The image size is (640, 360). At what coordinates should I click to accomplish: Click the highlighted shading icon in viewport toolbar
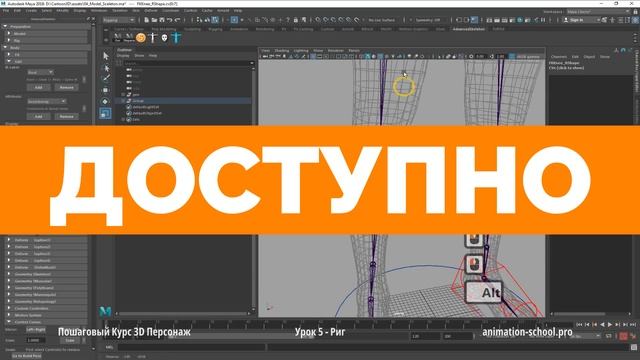tap(367, 56)
